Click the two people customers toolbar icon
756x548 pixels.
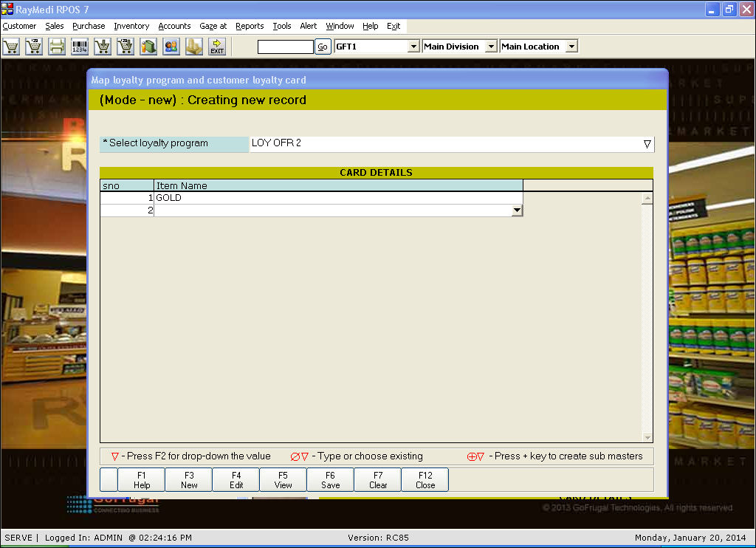[x=171, y=47]
